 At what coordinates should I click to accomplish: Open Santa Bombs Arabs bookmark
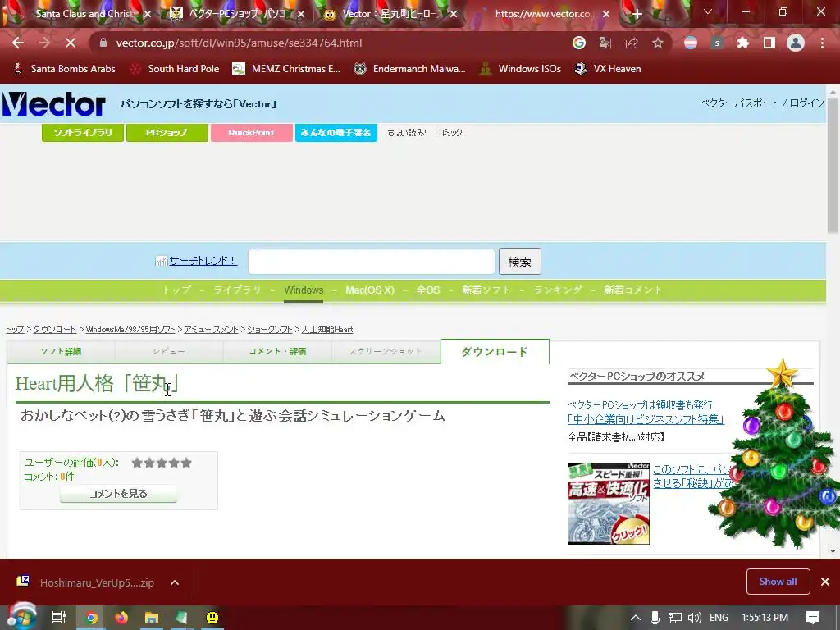click(x=64, y=69)
